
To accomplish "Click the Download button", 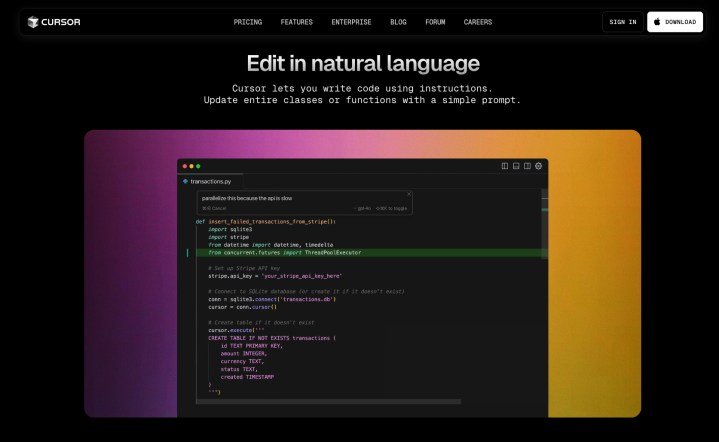I will [x=675, y=22].
